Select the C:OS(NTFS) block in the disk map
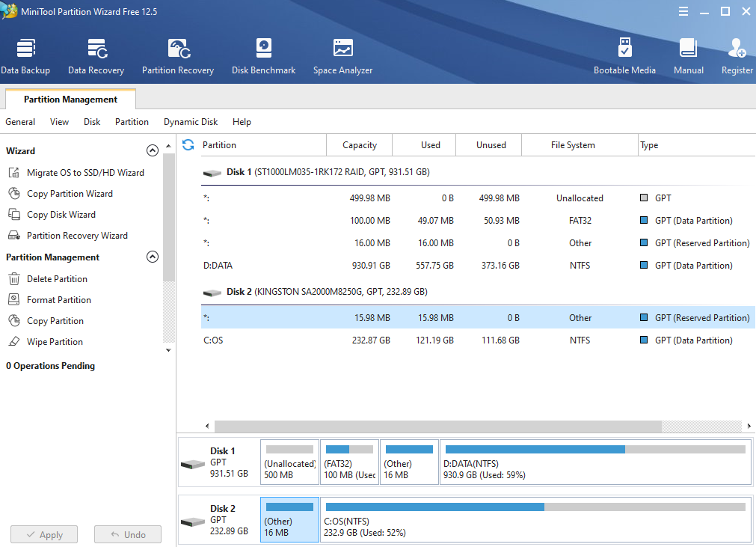Viewport: 756px width, 547px height. 535,519
